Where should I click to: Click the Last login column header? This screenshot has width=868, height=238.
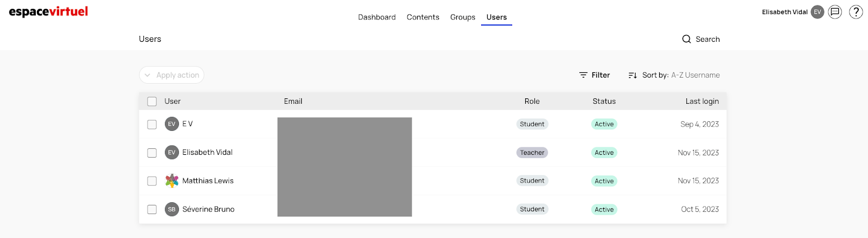[701, 102]
